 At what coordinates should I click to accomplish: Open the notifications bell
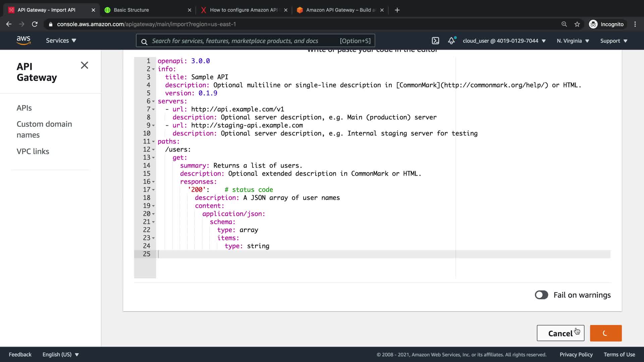coord(451,41)
